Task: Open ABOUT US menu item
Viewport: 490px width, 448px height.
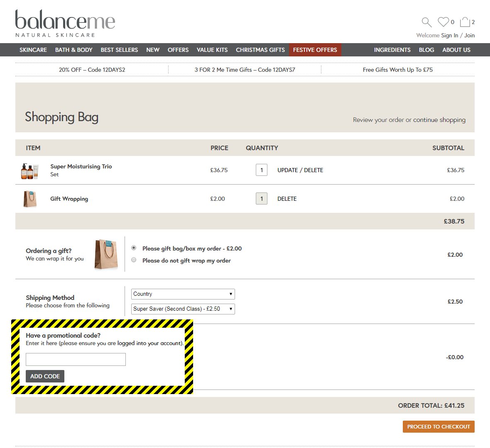Action: pyautogui.click(x=456, y=50)
